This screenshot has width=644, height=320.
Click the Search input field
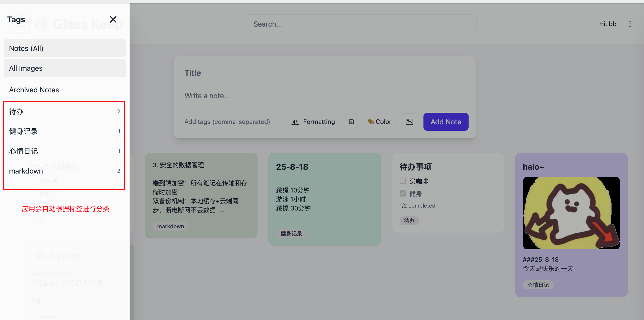[x=361, y=24]
